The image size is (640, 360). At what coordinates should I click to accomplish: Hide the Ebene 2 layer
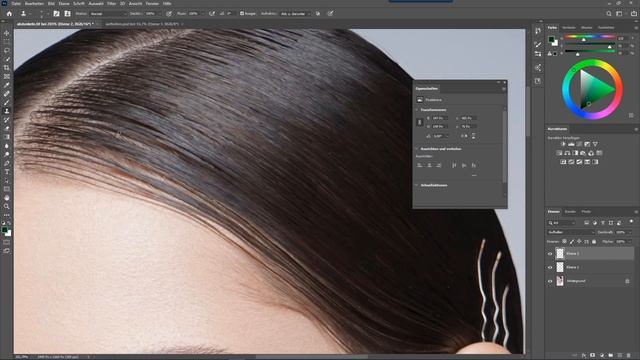pos(550,254)
